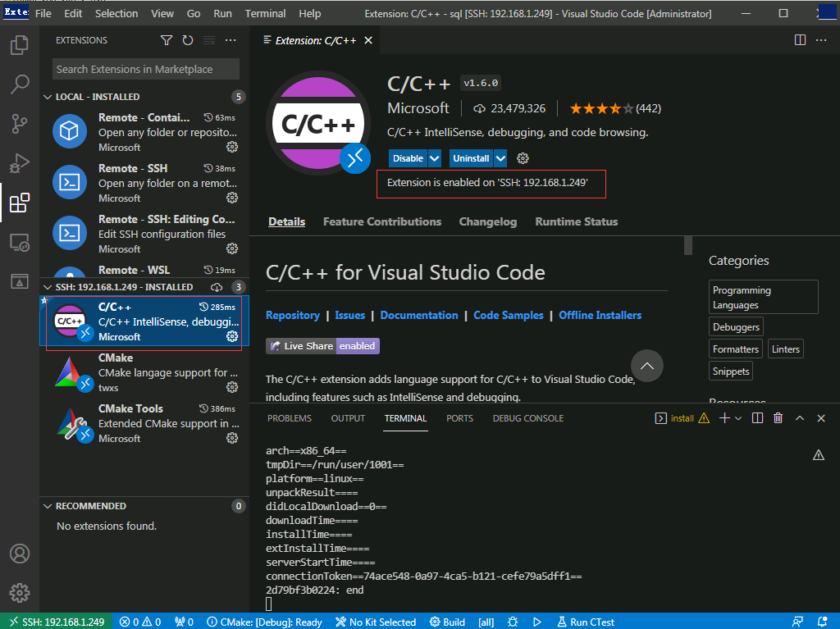The height and width of the screenshot is (629, 840).
Task: Launch the CMake target play icon in the status bar
Action: coord(536,622)
